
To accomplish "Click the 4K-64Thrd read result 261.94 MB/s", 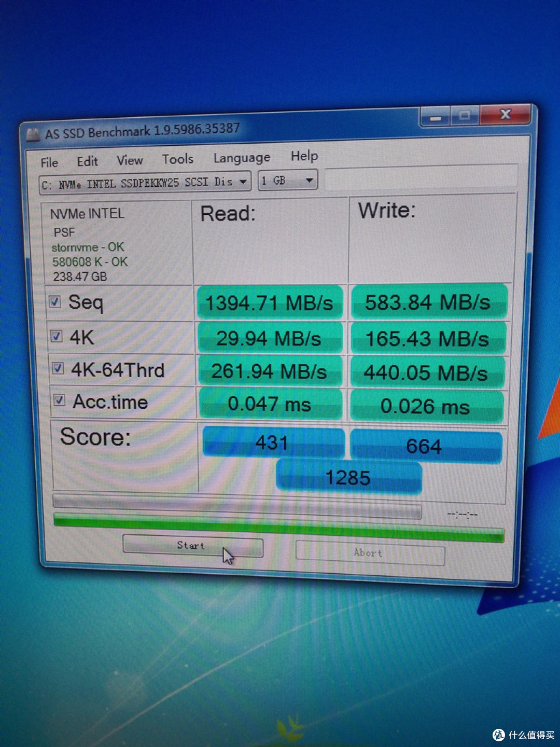I will click(271, 371).
